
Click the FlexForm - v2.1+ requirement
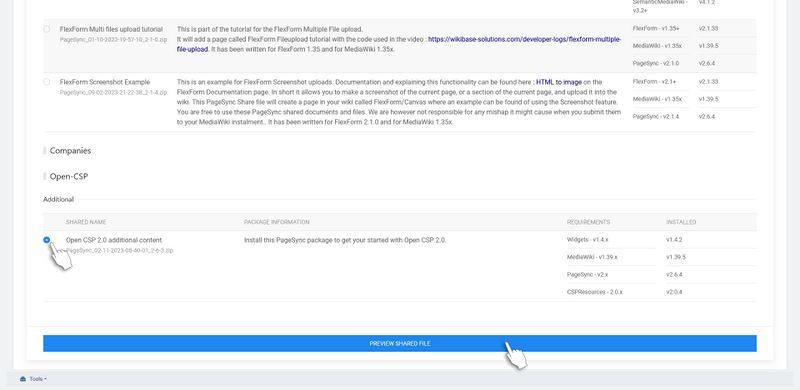click(x=655, y=82)
